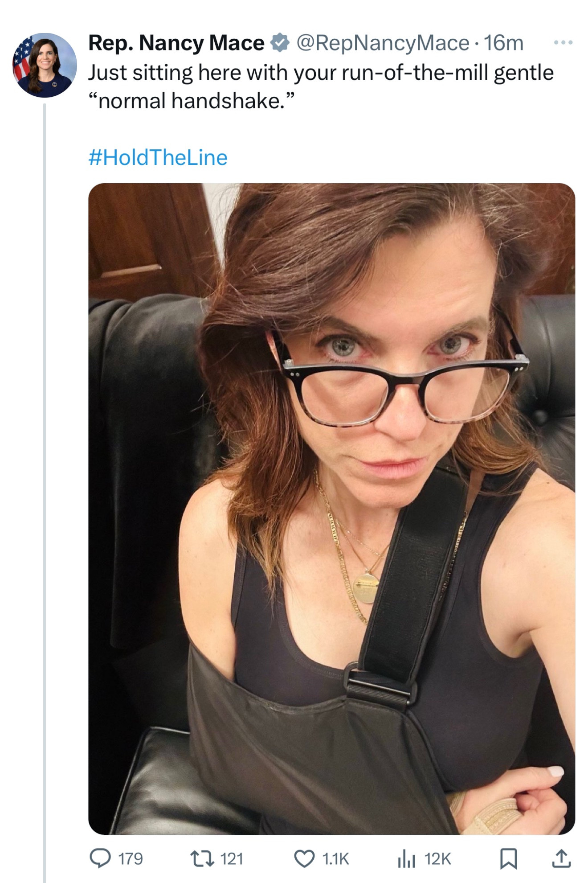The width and height of the screenshot is (588, 883).
Task: Open the @RepNancyMace handle link
Action: click(x=383, y=43)
